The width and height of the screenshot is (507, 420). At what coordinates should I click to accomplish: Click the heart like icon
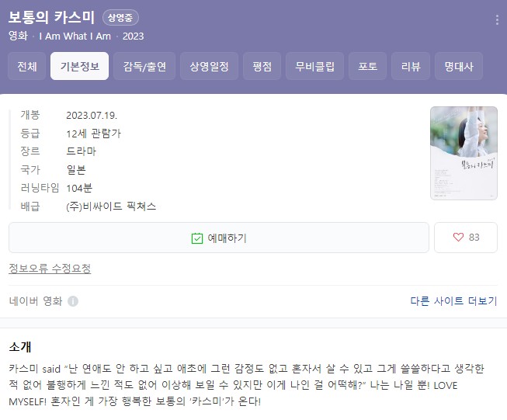coord(458,238)
